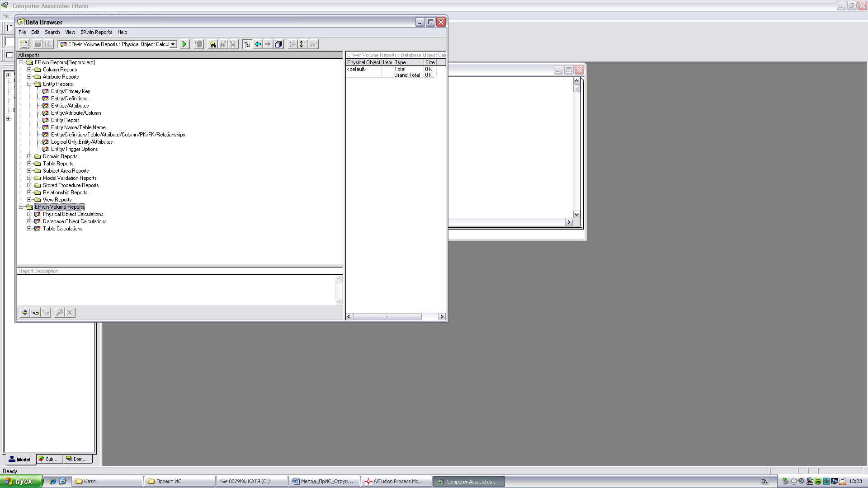Select the Entity Report item
868x488 pixels.
[65, 120]
